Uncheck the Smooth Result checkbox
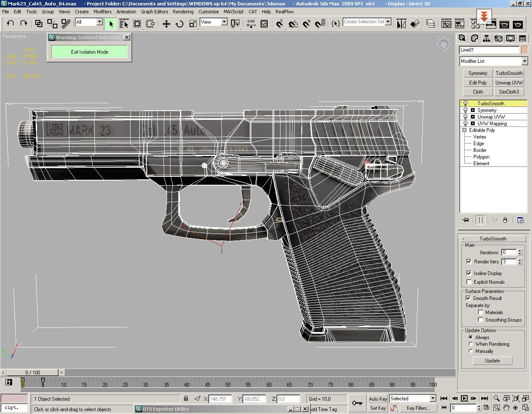This screenshot has width=532, height=414. [468, 298]
